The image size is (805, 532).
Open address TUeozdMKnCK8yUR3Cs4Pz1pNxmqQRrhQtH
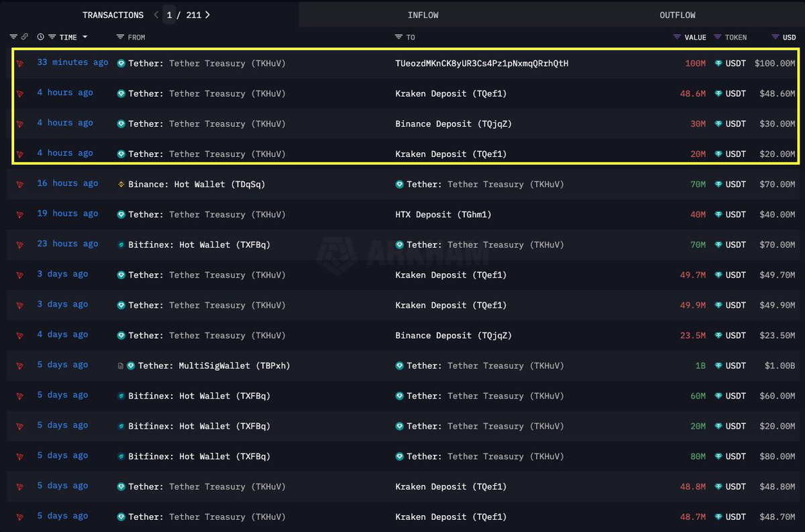(482, 63)
